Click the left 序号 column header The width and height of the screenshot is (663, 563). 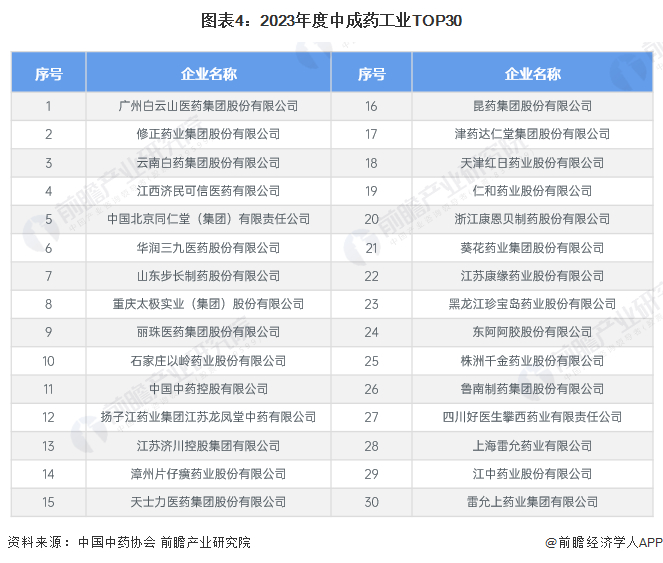click(x=49, y=72)
